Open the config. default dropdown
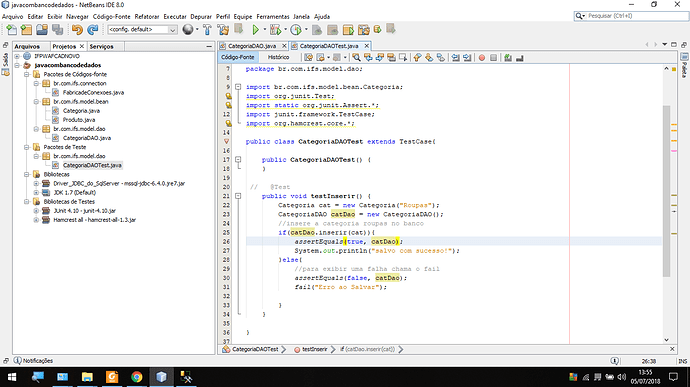Image resolution: width=690 pixels, height=387 pixels. coord(143,29)
